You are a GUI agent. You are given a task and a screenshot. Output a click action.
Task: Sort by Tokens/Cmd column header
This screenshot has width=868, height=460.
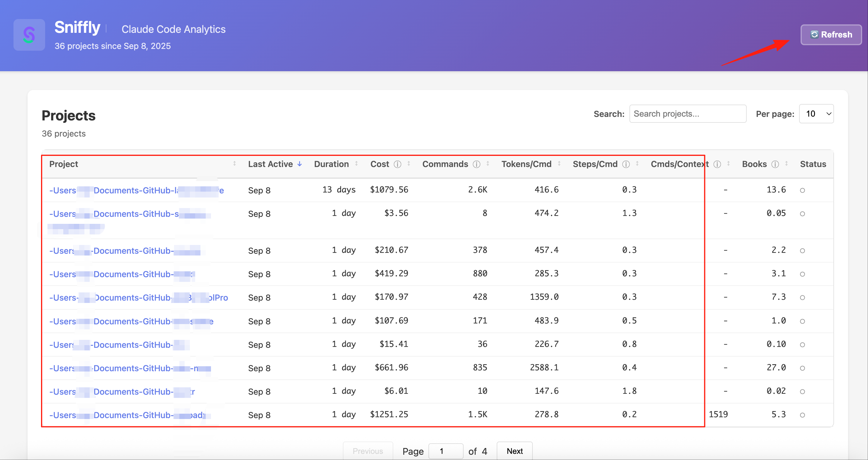click(x=526, y=164)
